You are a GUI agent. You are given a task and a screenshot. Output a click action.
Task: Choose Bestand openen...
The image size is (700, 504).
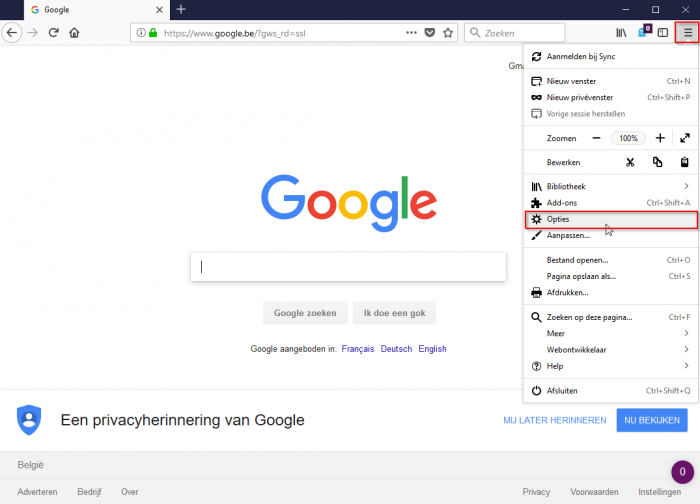[610, 260]
